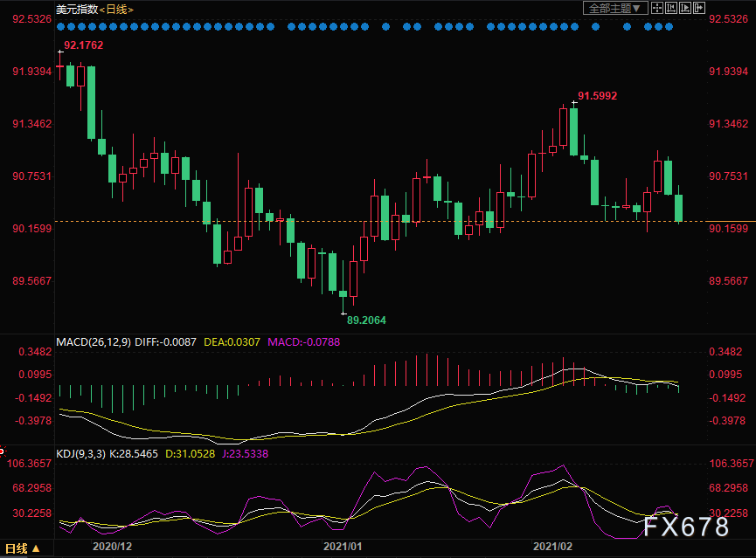Click the MACD(26,12,9) indicator label
Viewport: 756px width, 558px height.
point(94,342)
